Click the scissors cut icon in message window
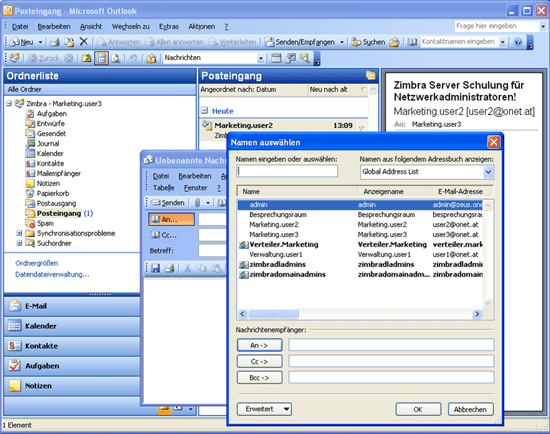 188,268
